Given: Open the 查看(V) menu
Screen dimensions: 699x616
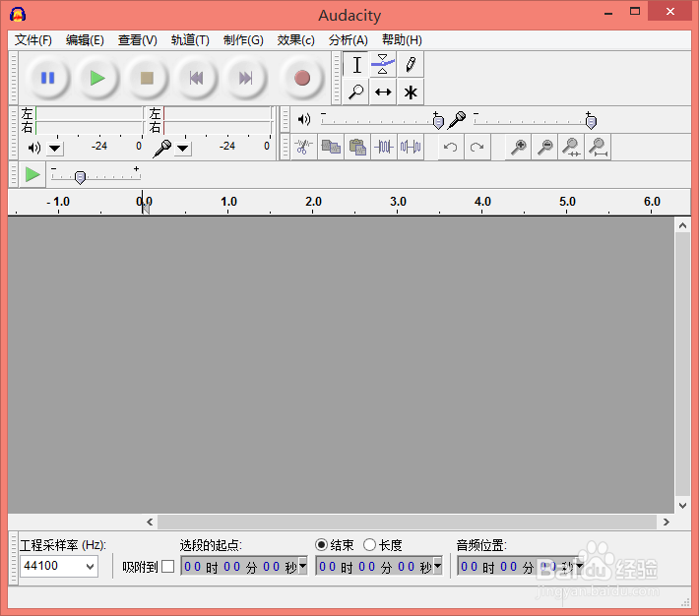Looking at the screenshot, I should (137, 40).
